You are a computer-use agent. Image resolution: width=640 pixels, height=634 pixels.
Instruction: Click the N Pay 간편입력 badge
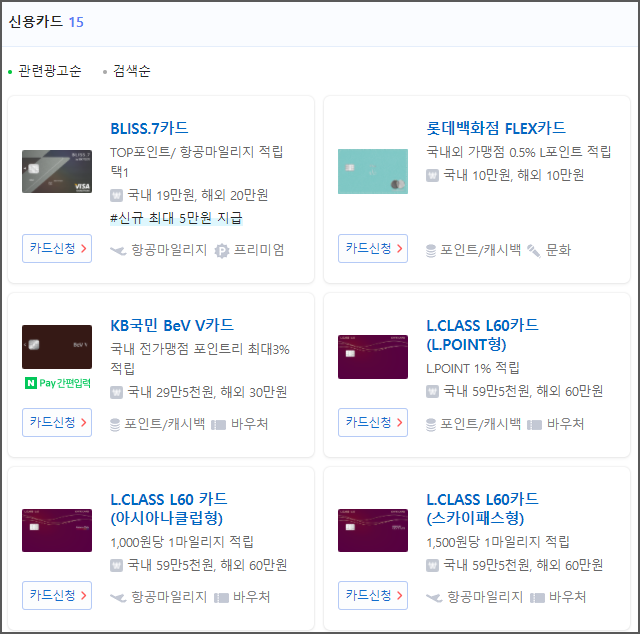tap(58, 383)
